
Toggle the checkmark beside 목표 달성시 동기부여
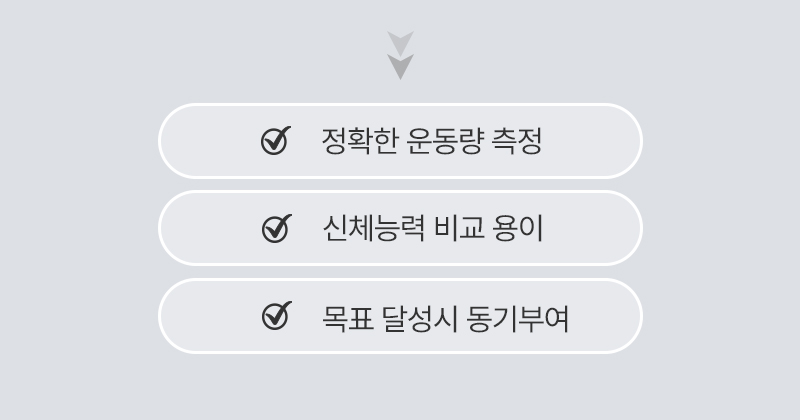coord(275,316)
